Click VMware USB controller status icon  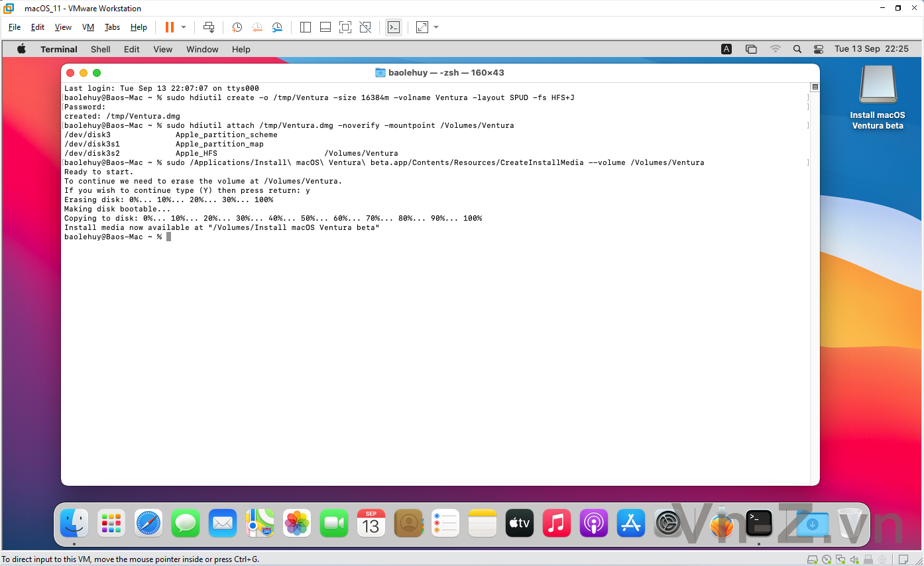point(869,559)
